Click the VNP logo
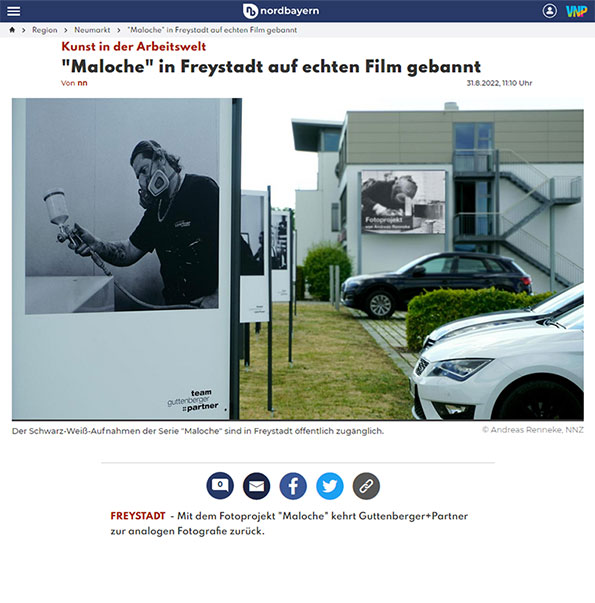The image size is (595, 603). click(576, 11)
